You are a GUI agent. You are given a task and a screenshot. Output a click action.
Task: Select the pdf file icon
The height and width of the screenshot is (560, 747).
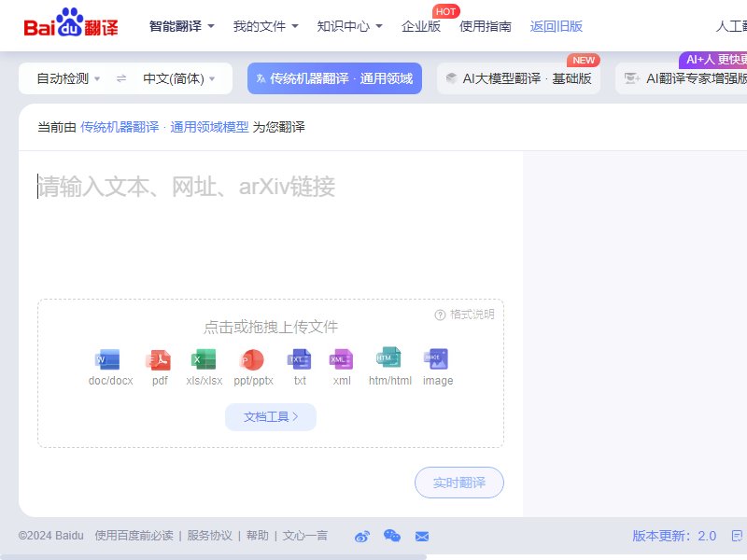tap(158, 360)
